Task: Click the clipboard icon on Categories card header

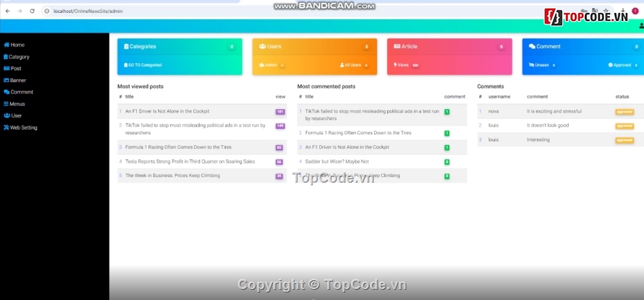Action: pos(126,46)
